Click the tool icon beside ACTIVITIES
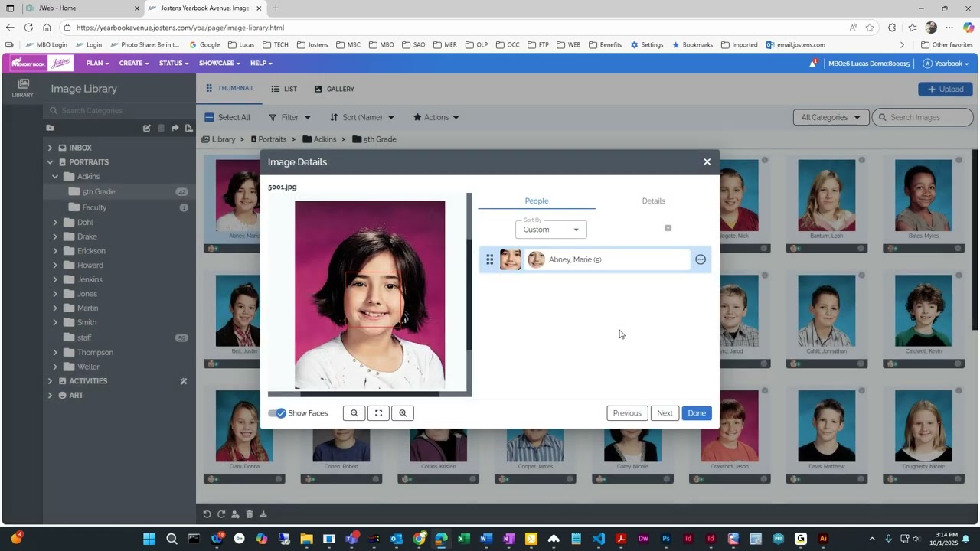The height and width of the screenshot is (551, 980). point(184,381)
